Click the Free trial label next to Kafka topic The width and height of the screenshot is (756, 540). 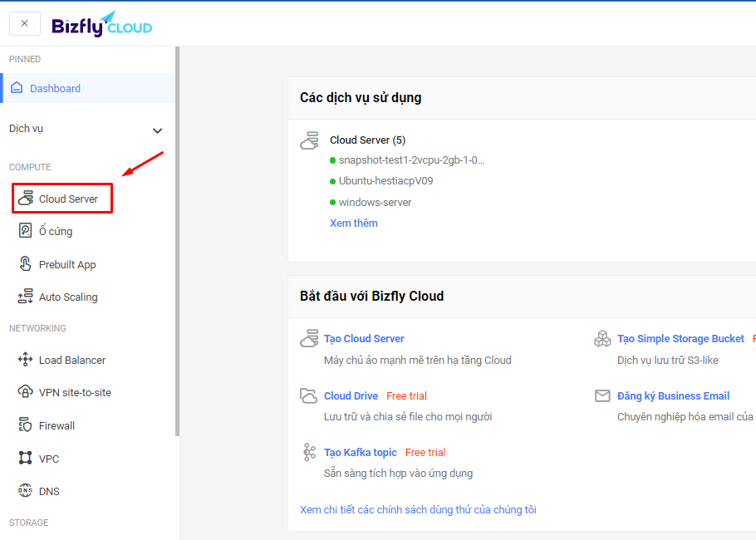[x=425, y=452]
